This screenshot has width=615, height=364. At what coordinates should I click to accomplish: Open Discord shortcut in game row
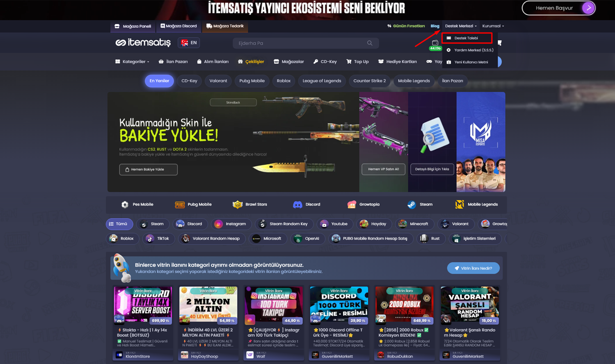306,205
